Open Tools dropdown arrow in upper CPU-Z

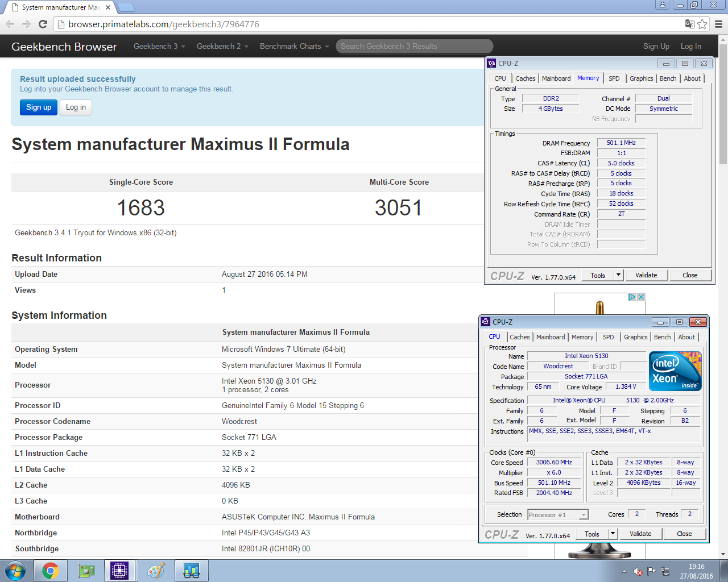619,275
